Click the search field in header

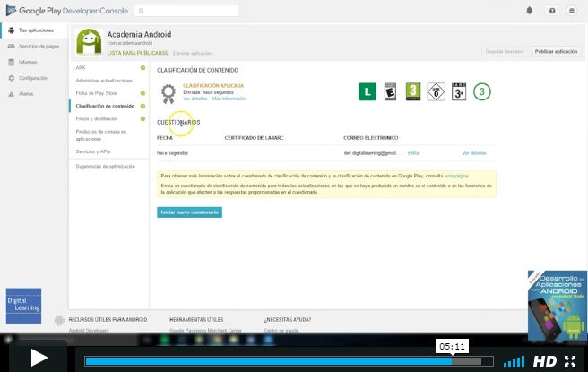click(x=186, y=11)
